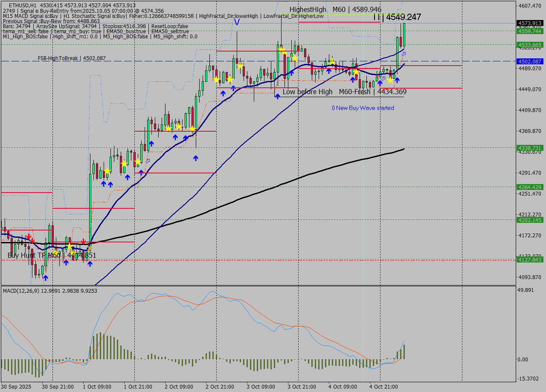Select the green 4127.843 price level tag
Screen dimensions: 546x392
[x=530, y=259]
